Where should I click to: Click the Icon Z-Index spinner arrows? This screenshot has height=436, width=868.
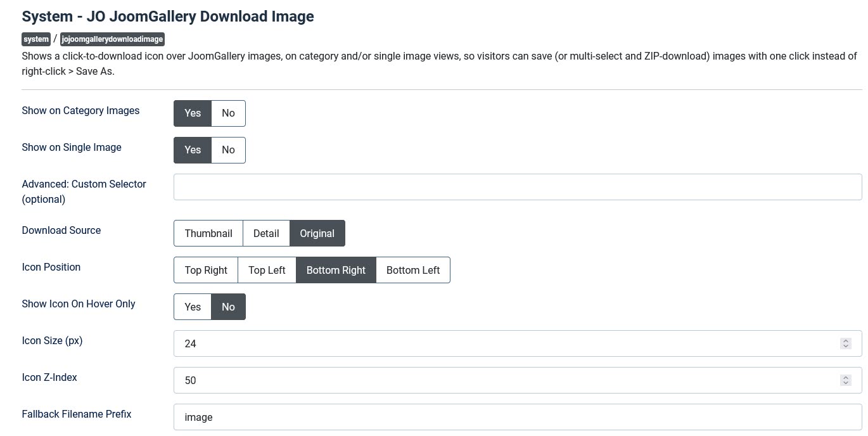click(x=845, y=380)
